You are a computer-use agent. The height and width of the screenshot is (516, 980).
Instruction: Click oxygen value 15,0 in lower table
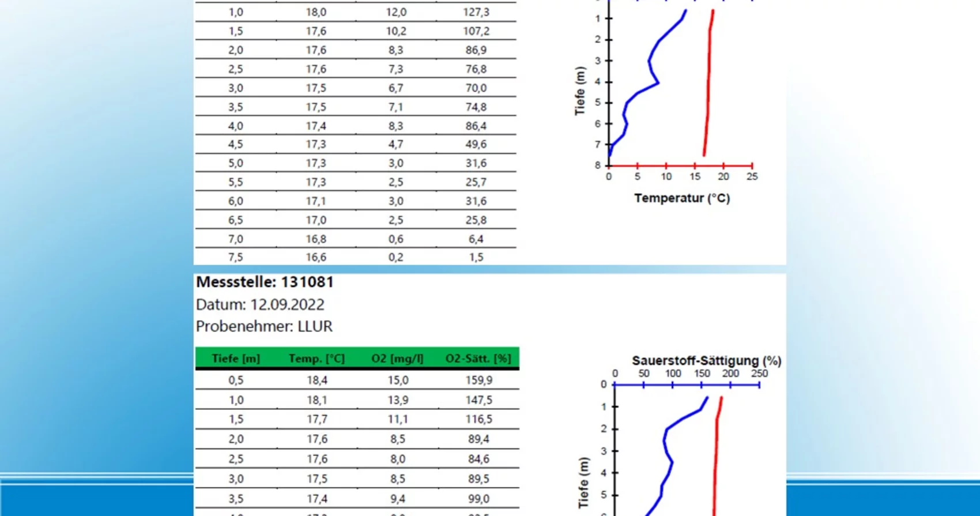(398, 381)
